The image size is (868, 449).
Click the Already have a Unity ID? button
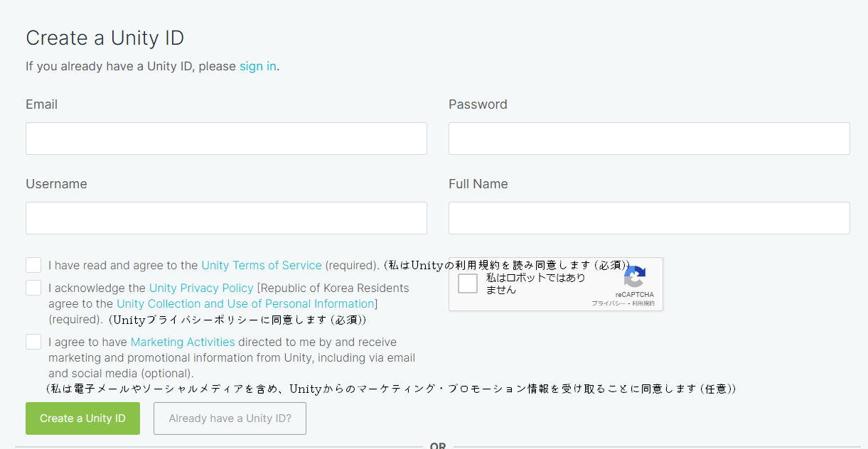tap(230, 418)
